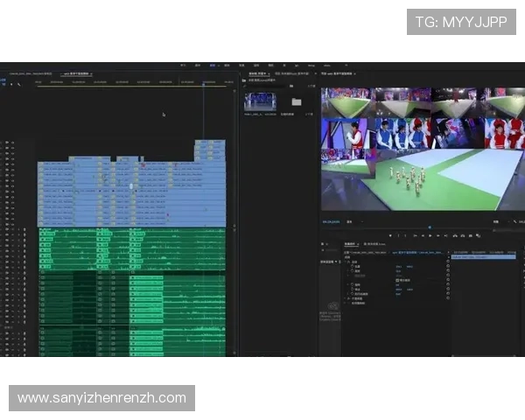Click the Program Monitor playhead scrub bar

429,228
